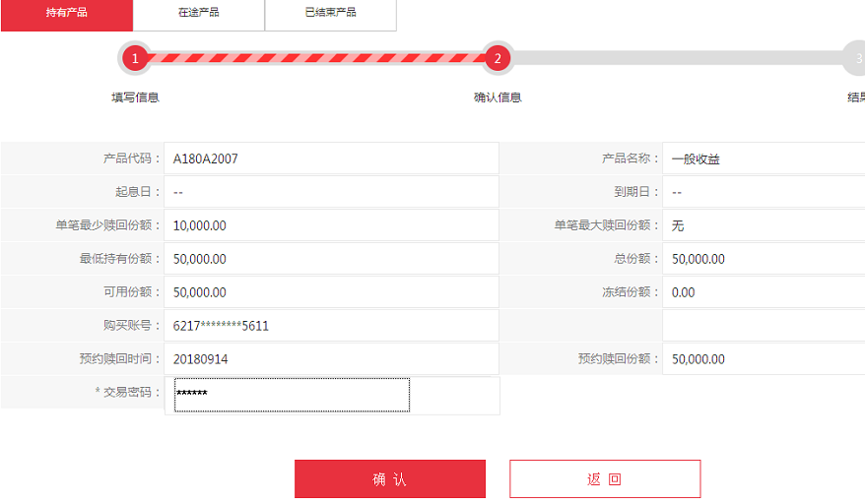Click step 2 circle 确认信息
Screen dimensions: 865x504
click(498, 58)
